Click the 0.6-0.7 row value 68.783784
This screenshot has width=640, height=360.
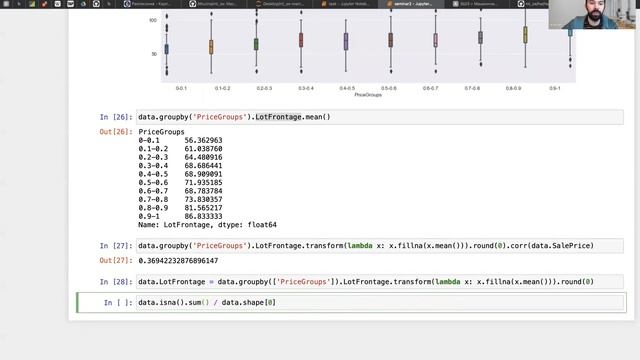coord(203,191)
